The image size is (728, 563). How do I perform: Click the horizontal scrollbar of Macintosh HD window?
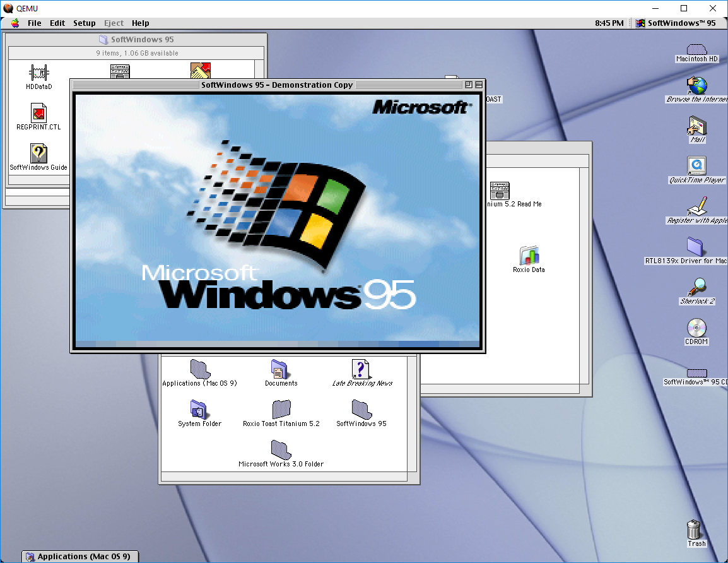tap(284, 477)
